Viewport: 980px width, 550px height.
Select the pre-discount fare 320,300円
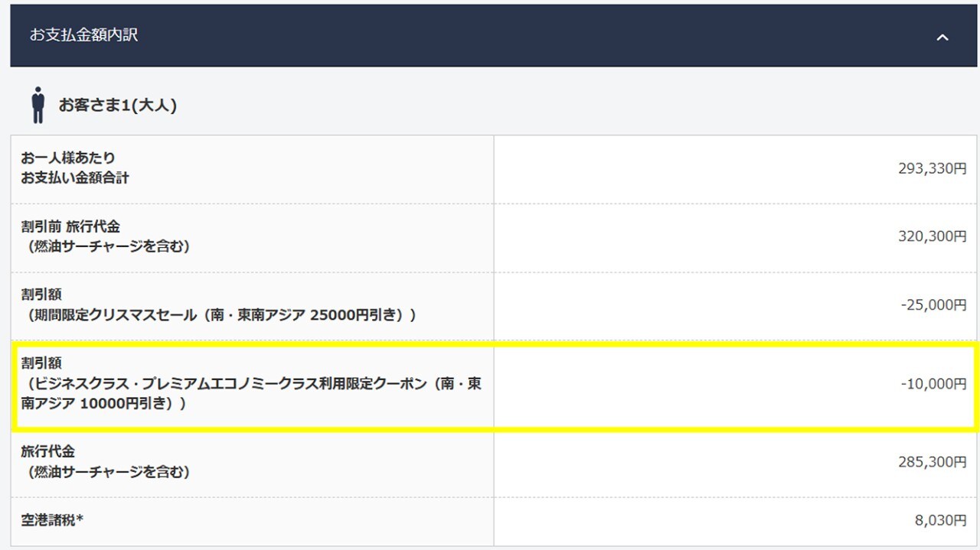(x=933, y=237)
